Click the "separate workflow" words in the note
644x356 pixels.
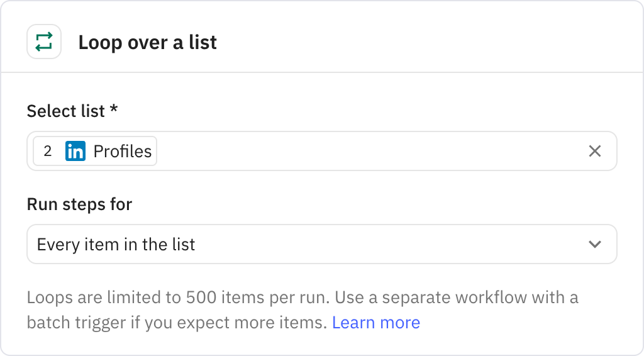point(452,297)
